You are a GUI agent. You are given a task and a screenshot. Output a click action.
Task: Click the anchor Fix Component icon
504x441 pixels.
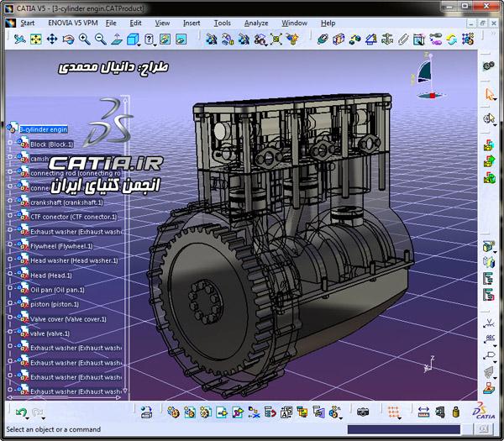pos(387,39)
